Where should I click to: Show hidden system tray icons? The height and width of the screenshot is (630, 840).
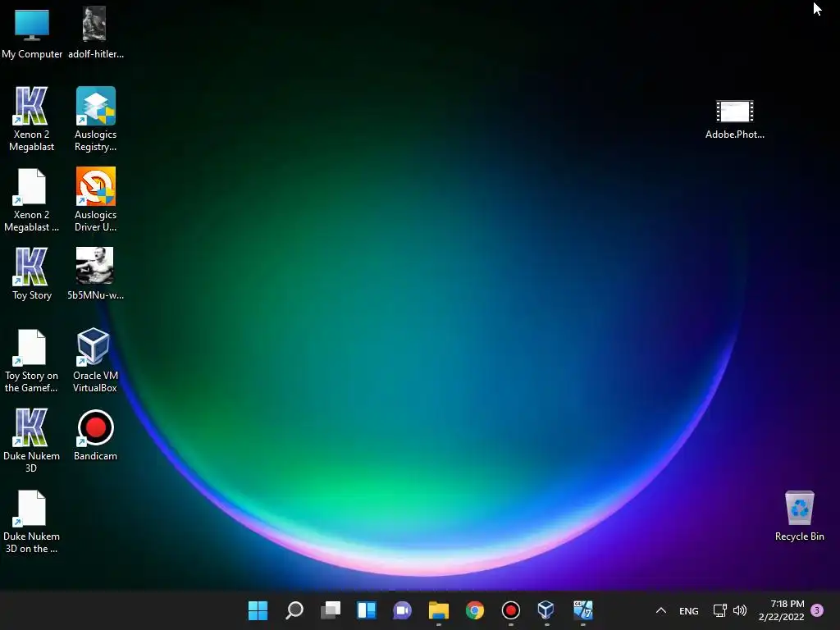click(661, 610)
